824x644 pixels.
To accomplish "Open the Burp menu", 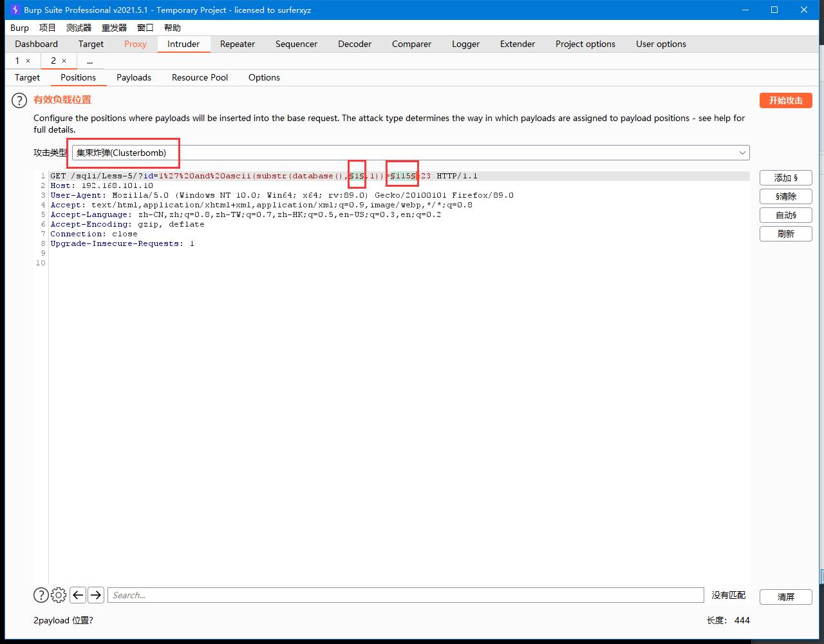I will (19, 28).
